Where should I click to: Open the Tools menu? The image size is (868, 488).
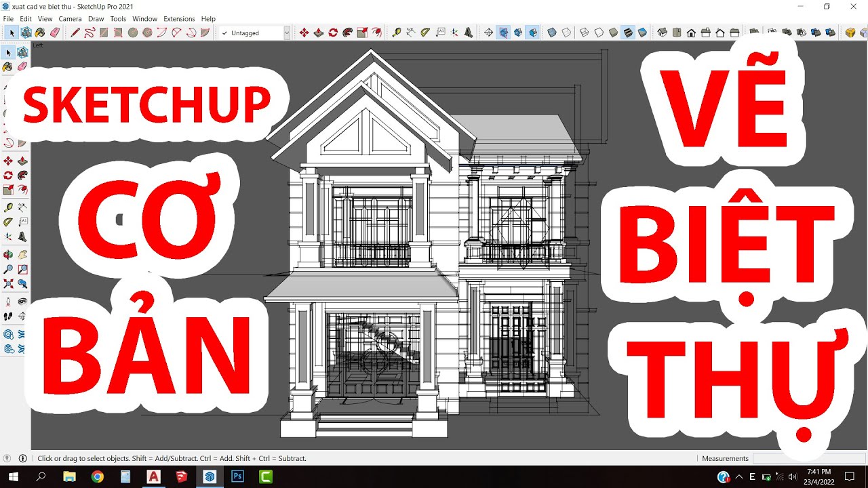118,19
